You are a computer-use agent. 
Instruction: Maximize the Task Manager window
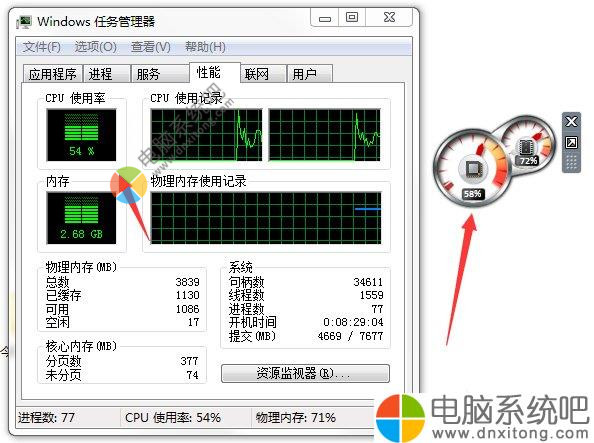pyautogui.click(x=352, y=17)
